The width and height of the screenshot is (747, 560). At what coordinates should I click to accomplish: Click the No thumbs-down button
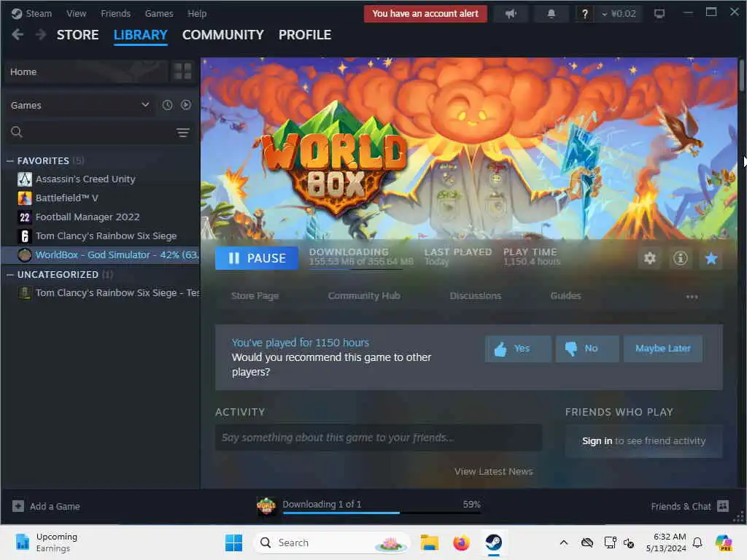point(587,349)
